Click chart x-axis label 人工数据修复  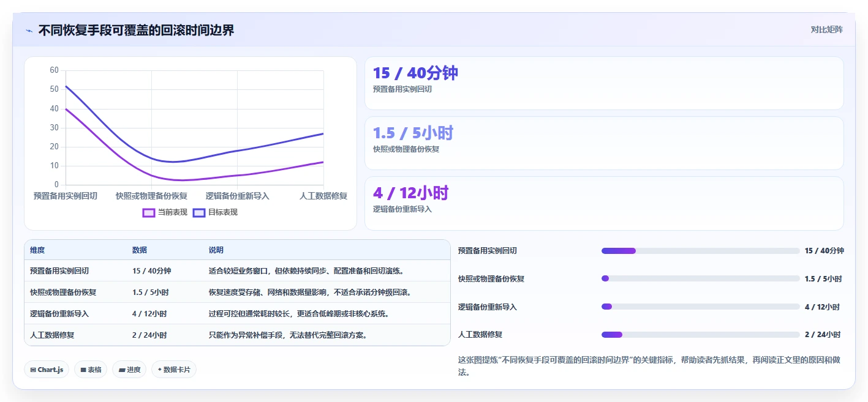click(323, 196)
